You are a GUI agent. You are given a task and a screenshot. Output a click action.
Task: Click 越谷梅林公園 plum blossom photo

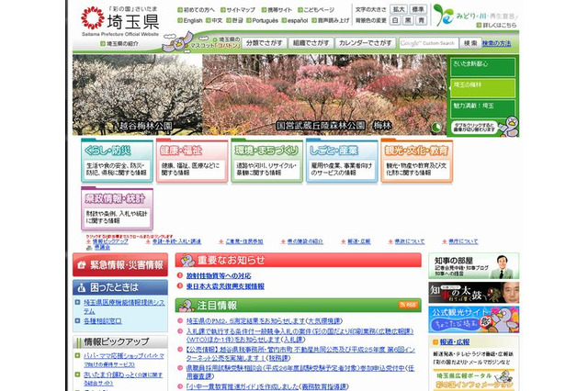pyautogui.click(x=137, y=95)
